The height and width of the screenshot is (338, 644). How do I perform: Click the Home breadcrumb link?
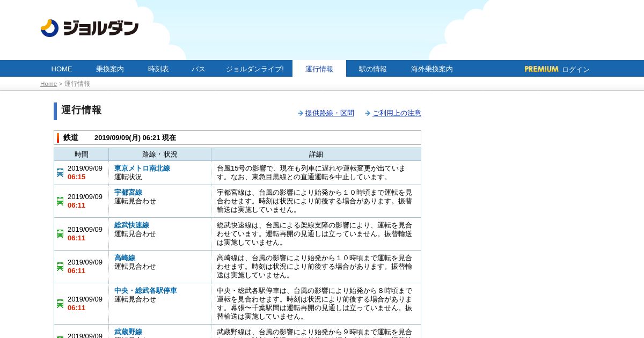48,84
